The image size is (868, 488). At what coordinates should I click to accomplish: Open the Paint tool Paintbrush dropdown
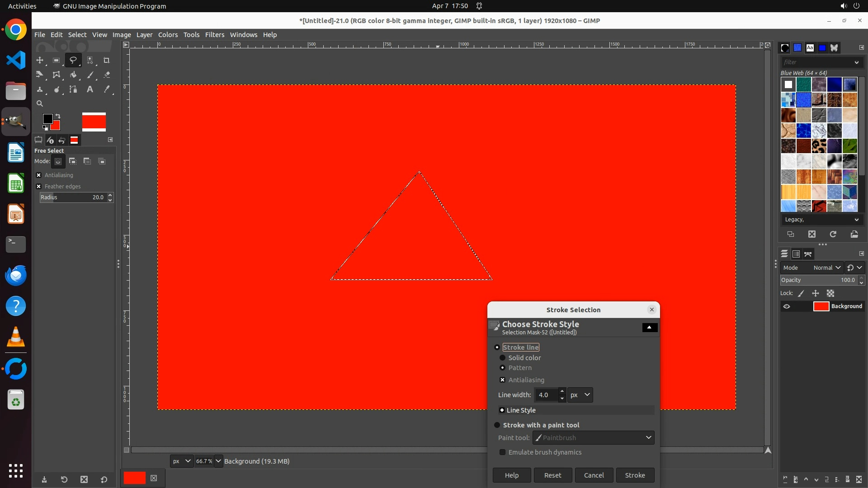coord(594,437)
